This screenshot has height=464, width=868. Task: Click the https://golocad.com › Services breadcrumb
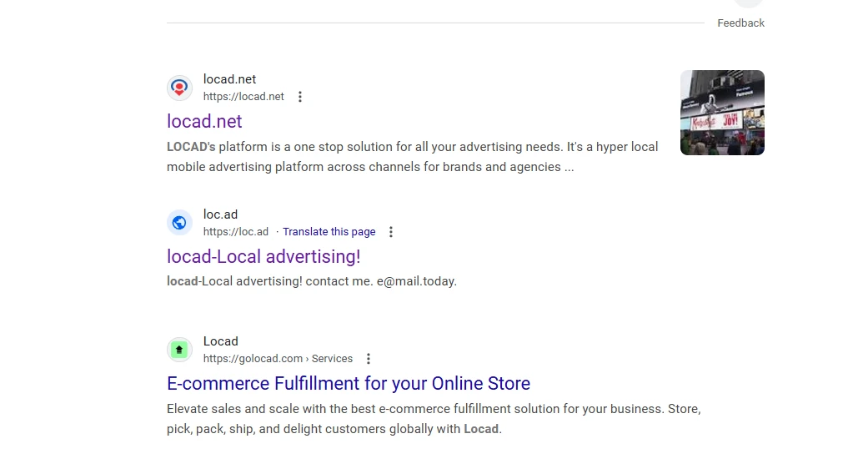tap(278, 359)
